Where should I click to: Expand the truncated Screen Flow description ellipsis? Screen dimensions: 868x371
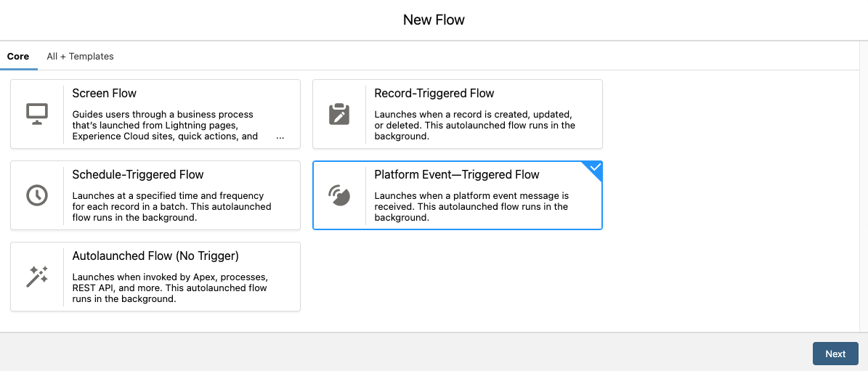280,136
